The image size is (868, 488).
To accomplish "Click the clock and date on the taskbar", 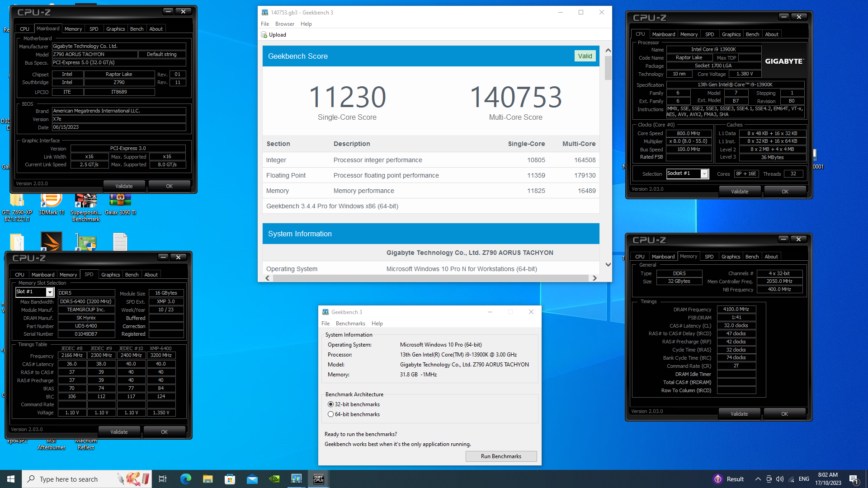I will click(x=828, y=479).
